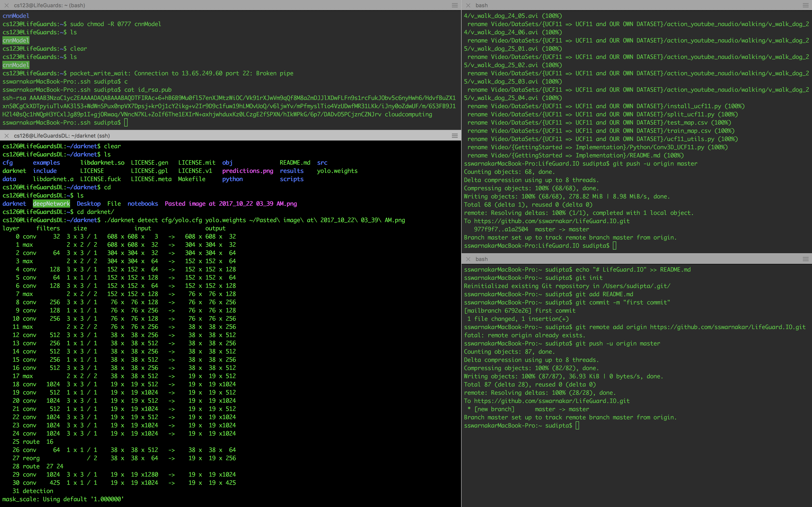This screenshot has height=507, width=812.
Task: Click the yolo.weights file in darknet listing
Action: click(337, 171)
